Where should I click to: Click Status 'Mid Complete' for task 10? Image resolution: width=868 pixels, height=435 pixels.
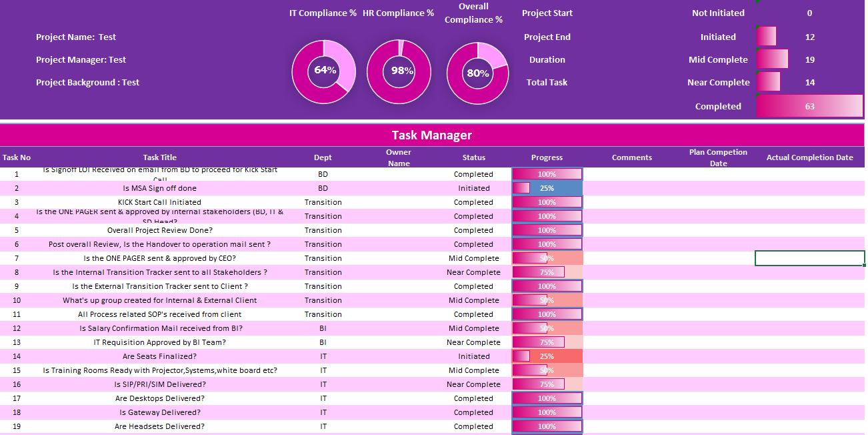click(x=474, y=300)
